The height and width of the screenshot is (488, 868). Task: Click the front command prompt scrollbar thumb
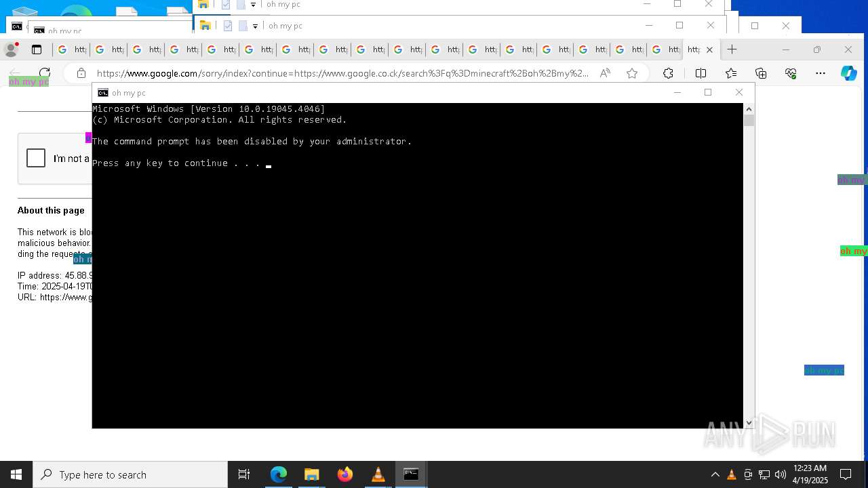(x=749, y=121)
